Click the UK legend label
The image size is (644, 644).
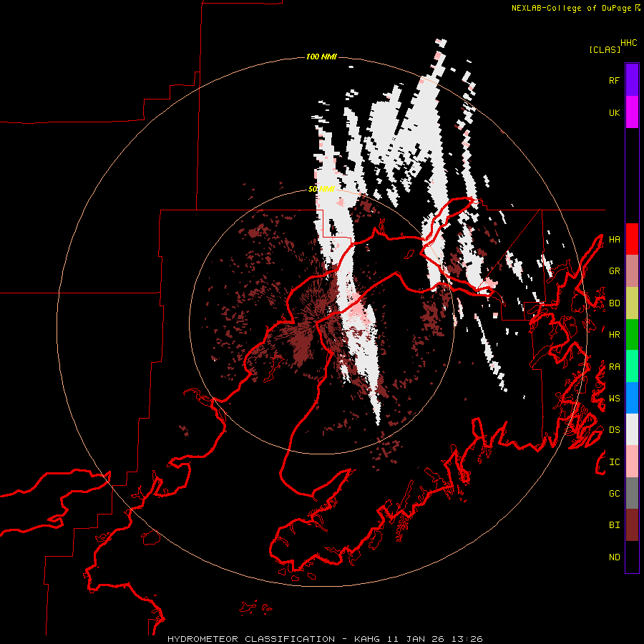tap(614, 112)
